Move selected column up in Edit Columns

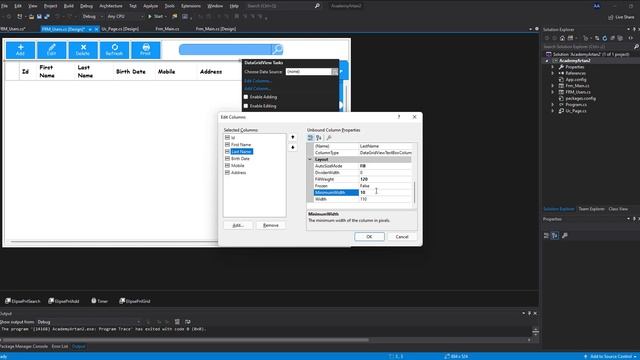point(293,137)
